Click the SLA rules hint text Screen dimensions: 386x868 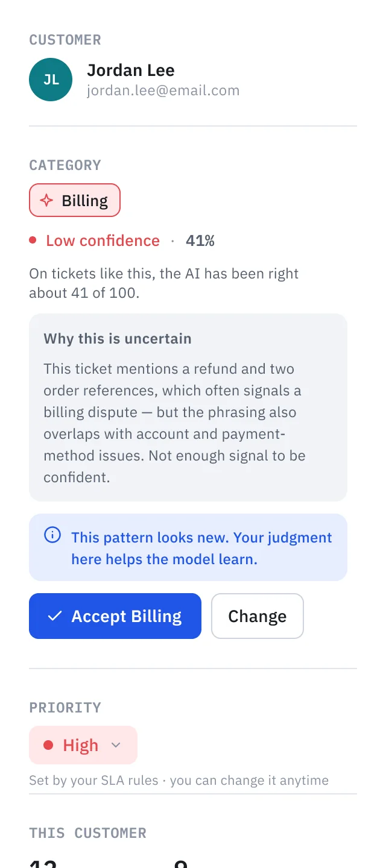tap(179, 781)
